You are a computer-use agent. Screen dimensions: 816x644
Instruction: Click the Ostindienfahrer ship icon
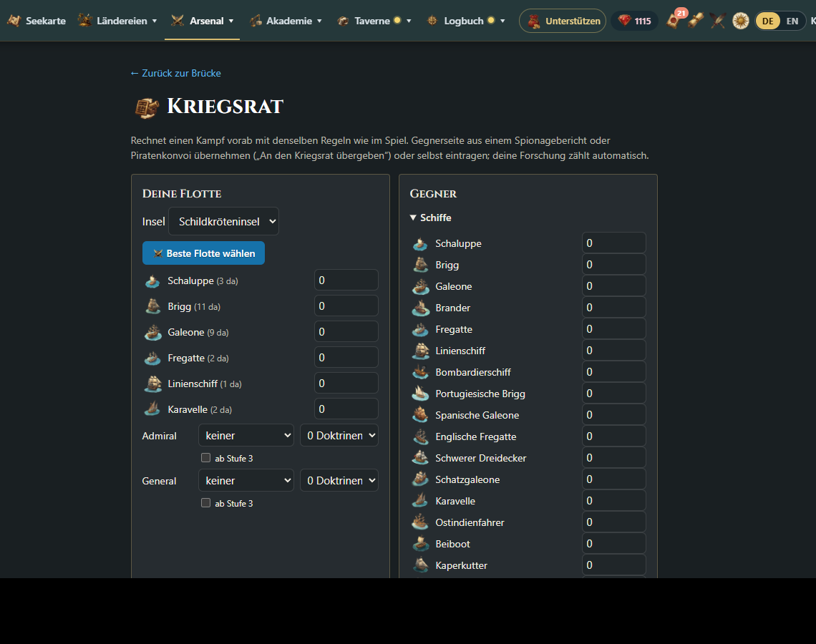[x=420, y=523]
